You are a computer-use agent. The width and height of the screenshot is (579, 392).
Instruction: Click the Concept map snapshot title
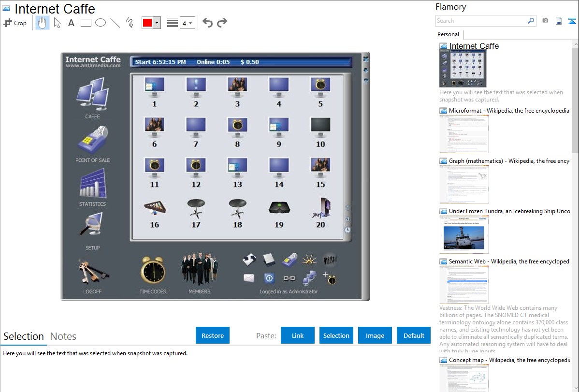pyautogui.click(x=509, y=360)
